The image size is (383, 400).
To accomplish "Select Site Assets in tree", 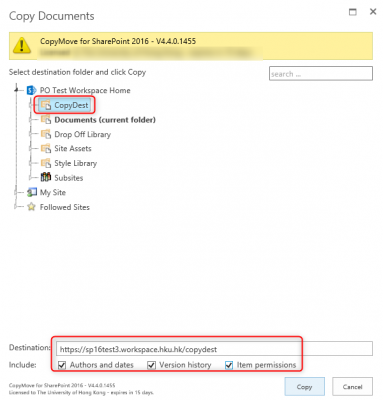I will click(x=73, y=149).
